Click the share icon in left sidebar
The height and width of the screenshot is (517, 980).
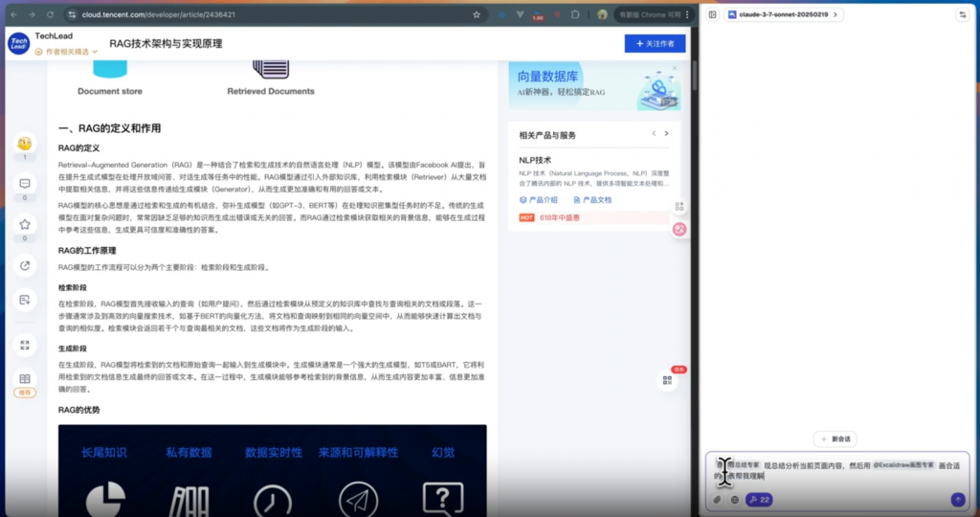(25, 265)
